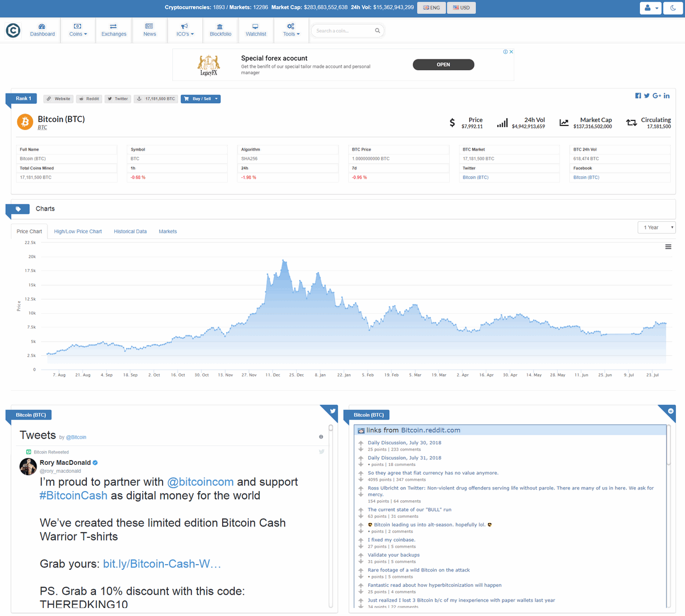Click the magnifier search icon
This screenshot has height=616, width=685.
(377, 31)
